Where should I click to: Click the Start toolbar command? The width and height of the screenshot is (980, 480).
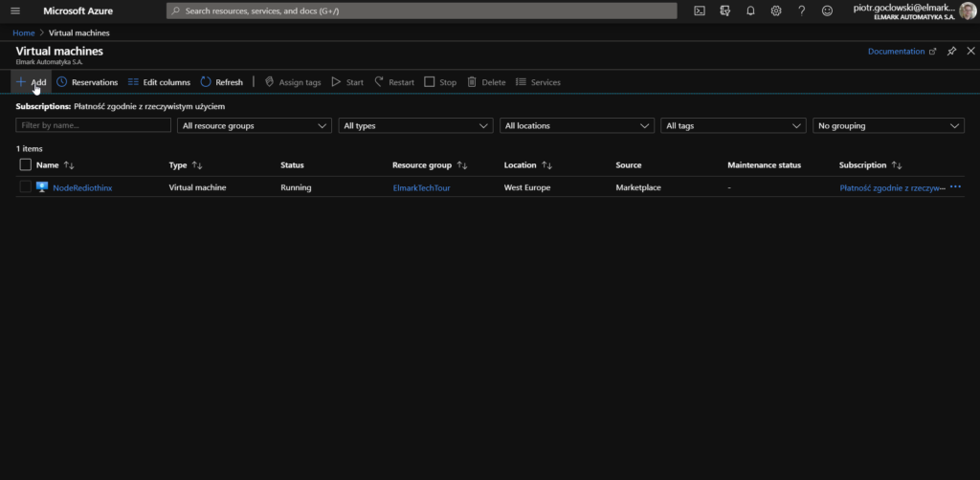(x=347, y=82)
